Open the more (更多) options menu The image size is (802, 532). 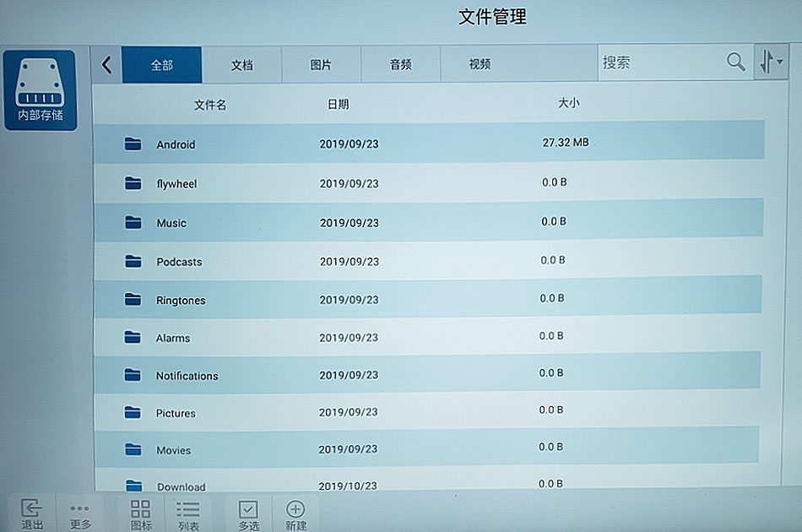pos(80,513)
